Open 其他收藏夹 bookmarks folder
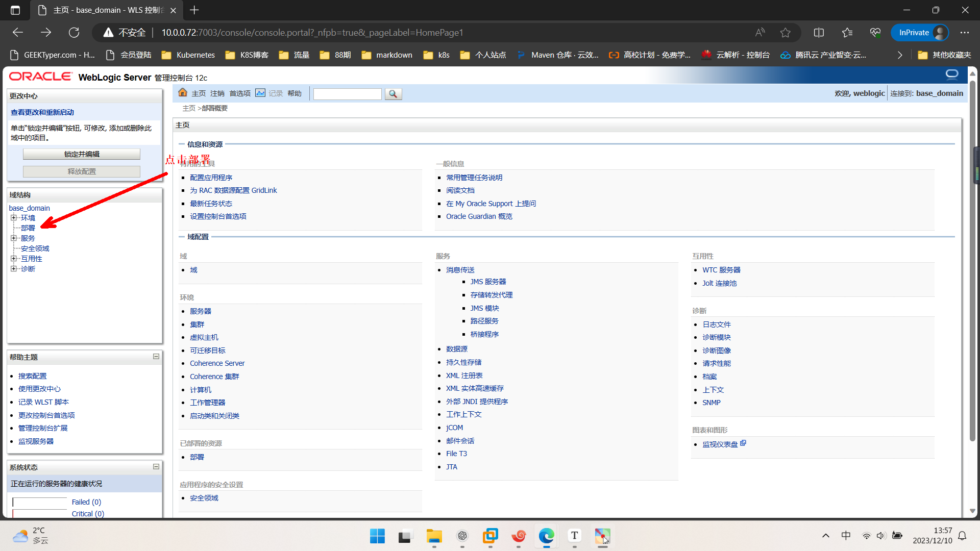The image size is (980, 551). pyautogui.click(x=944, y=55)
